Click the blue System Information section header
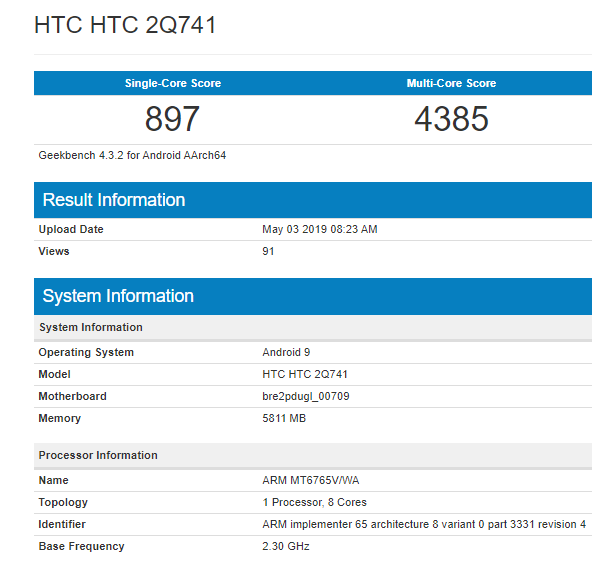This screenshot has height=562, width=608. (x=313, y=296)
